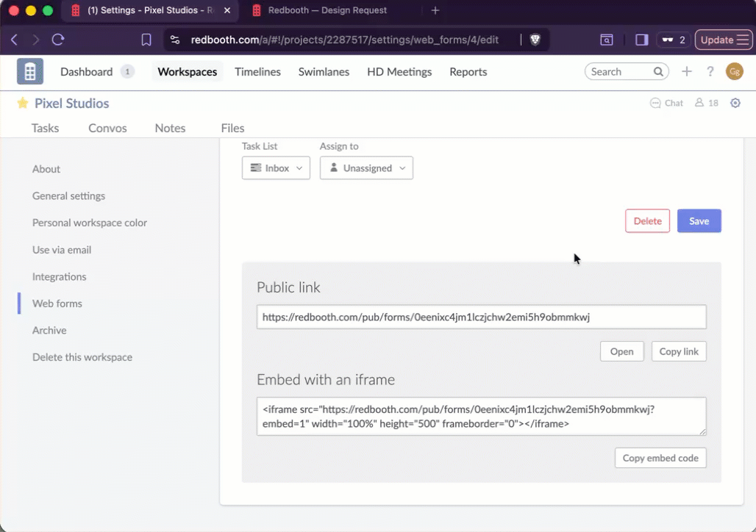Click the search magnifier icon

tap(658, 71)
